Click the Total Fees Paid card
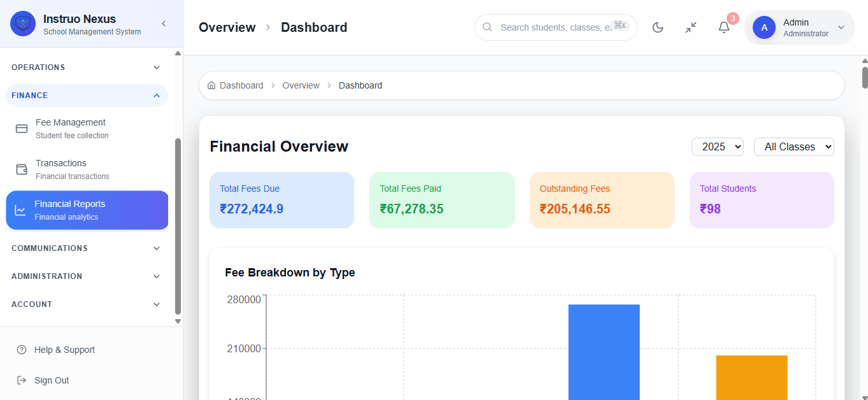 pos(442,200)
